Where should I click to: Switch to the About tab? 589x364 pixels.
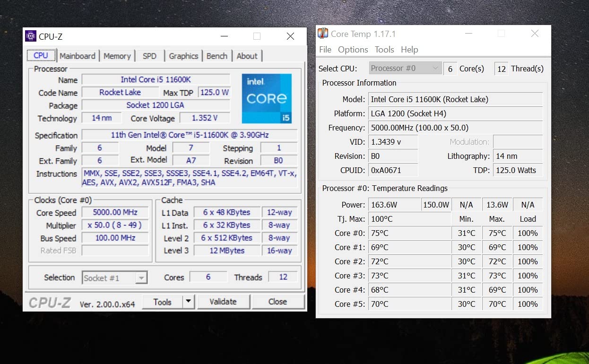tap(247, 56)
